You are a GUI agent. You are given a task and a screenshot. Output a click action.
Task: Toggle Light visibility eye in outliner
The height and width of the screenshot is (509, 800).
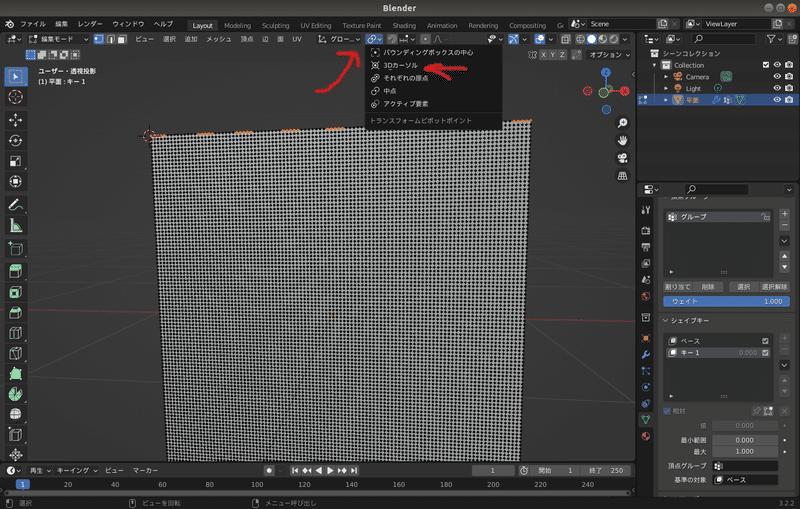777,88
